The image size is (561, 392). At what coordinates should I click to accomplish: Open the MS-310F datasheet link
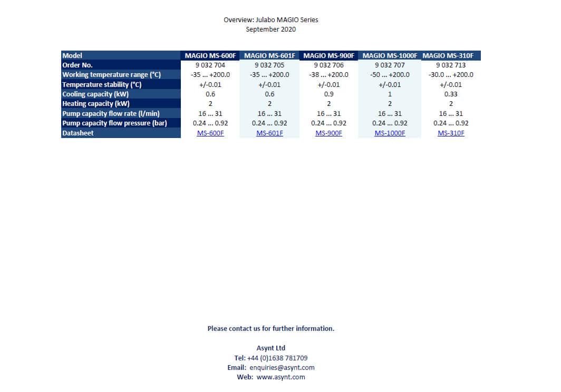click(451, 133)
